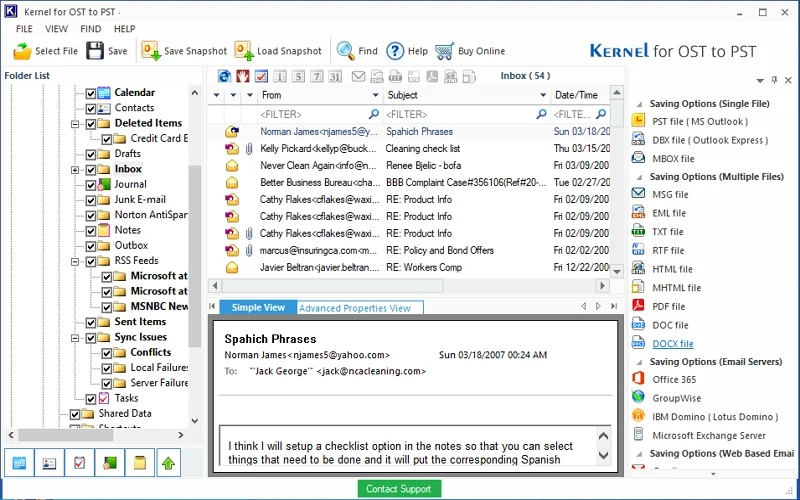800x500 pixels.
Task: Open the FIND menu
Action: point(90,29)
